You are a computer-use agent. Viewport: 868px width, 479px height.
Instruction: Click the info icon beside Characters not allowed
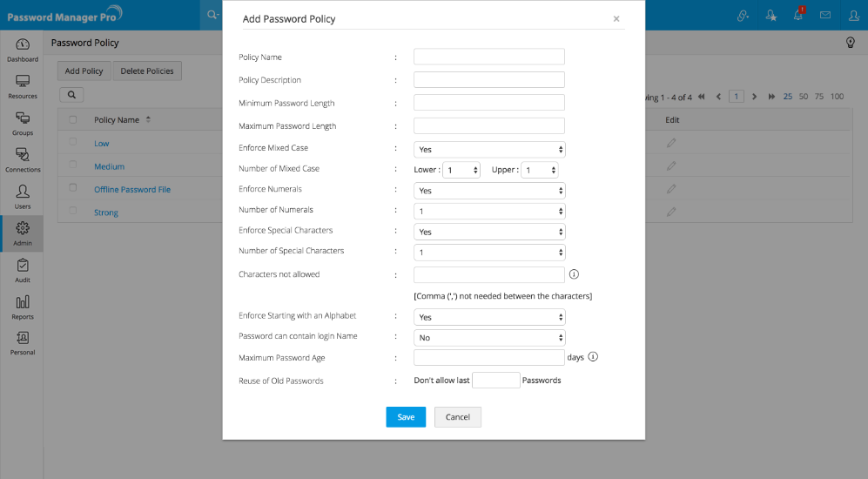pos(574,274)
